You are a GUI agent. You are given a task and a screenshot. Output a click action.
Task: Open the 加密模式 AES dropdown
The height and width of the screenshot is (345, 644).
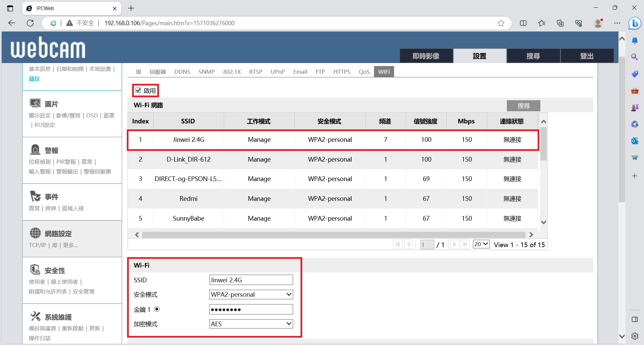tap(251, 324)
